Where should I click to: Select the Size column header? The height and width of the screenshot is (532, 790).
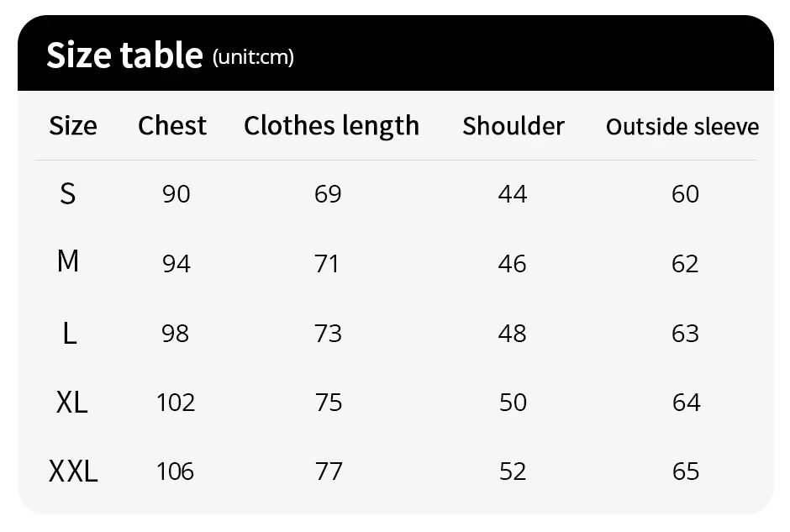tap(73, 125)
